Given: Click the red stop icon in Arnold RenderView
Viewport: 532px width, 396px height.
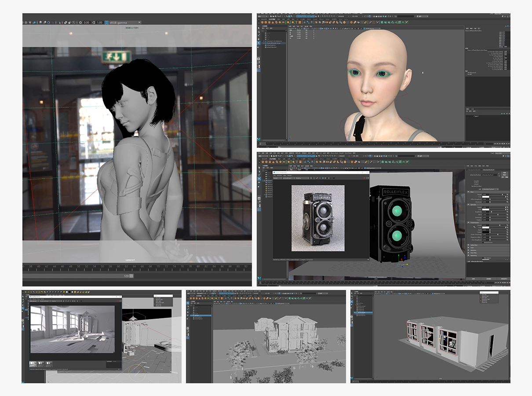Looking at the screenshot, I should [364, 178].
